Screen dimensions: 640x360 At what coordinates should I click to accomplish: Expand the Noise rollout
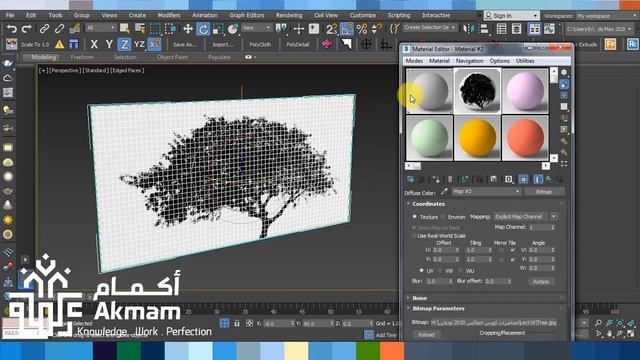tap(419, 298)
